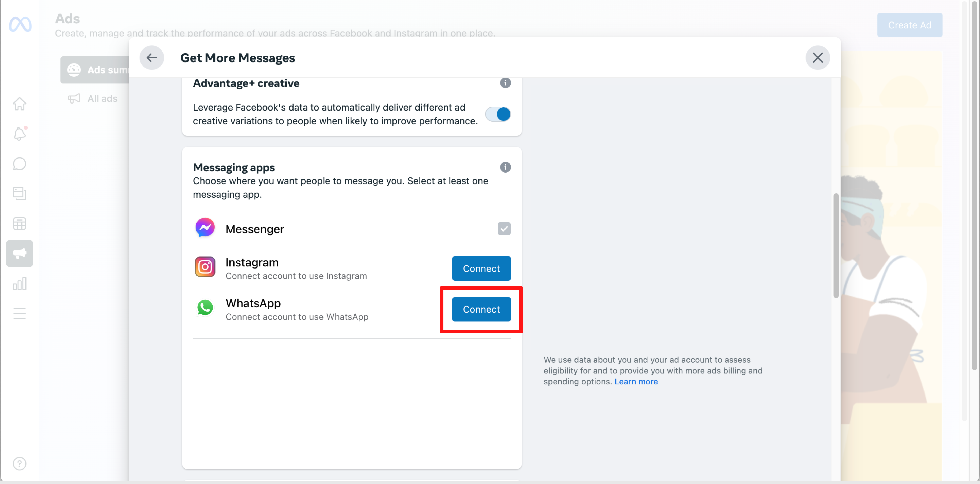The width and height of the screenshot is (980, 484).
Task: Turn off the Advantage+ creative toggle
Action: [498, 114]
